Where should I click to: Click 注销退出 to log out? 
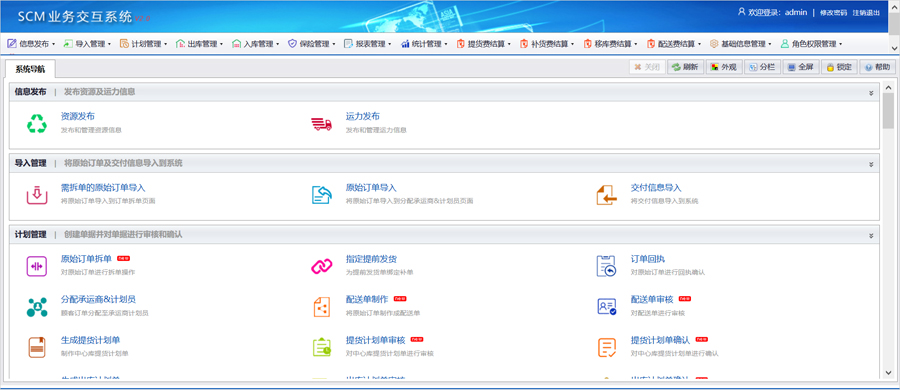[866, 13]
